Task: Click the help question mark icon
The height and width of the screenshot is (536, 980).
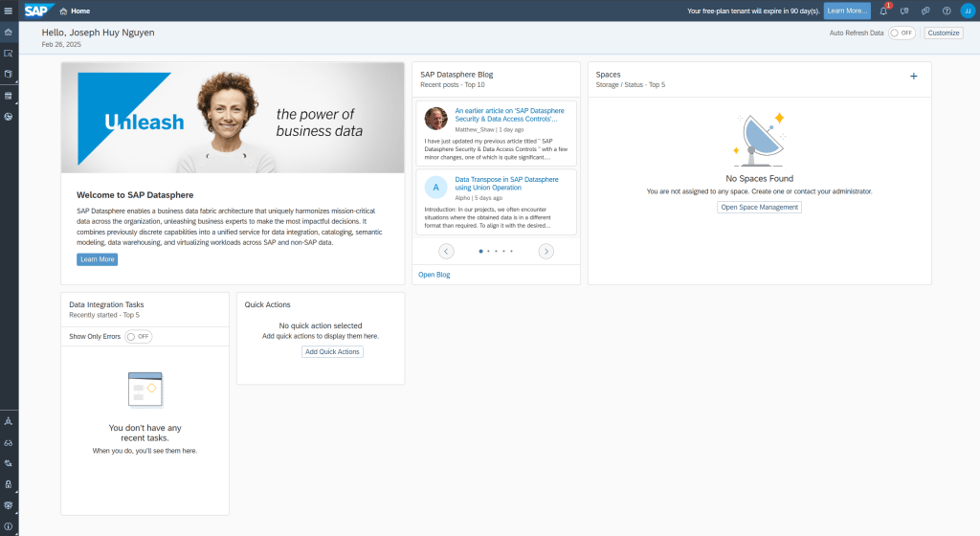Action: [947, 11]
